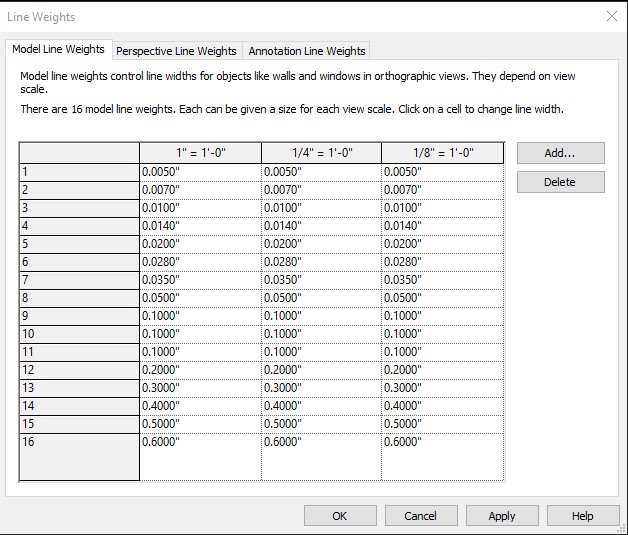
Task: Edit weight 13 cell under 1/4" = 1'-0"
Action: 322,388
